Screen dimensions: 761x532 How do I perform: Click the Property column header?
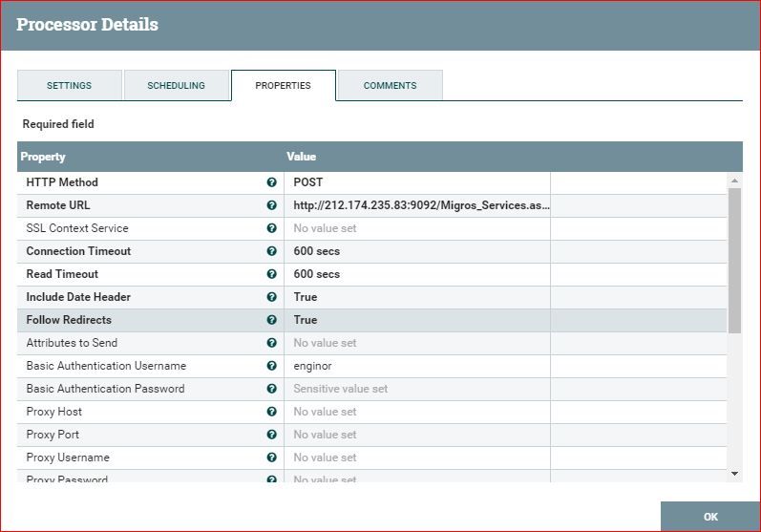(x=43, y=157)
